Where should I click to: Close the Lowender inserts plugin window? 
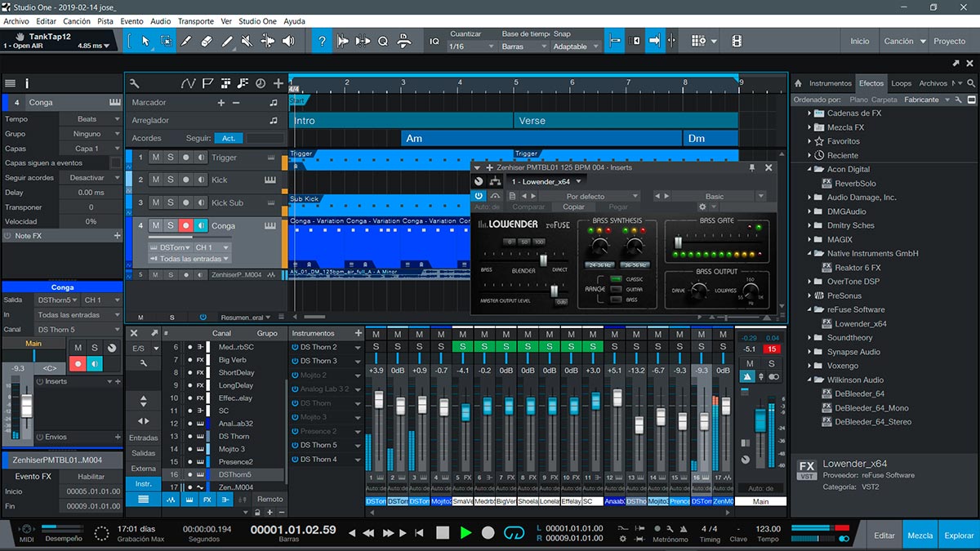768,167
